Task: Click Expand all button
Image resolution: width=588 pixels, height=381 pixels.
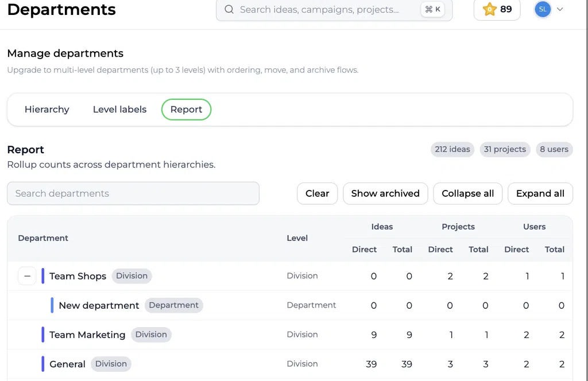Action: click(540, 194)
